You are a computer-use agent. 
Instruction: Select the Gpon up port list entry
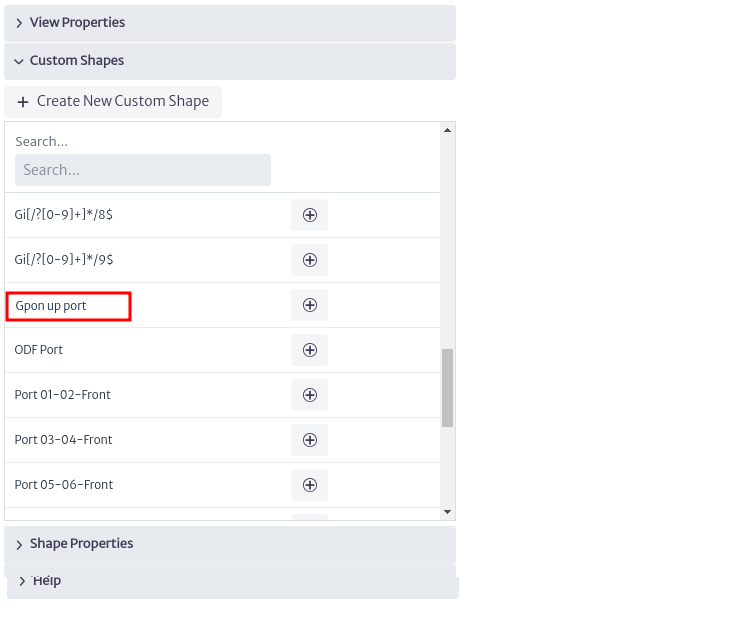tap(51, 306)
